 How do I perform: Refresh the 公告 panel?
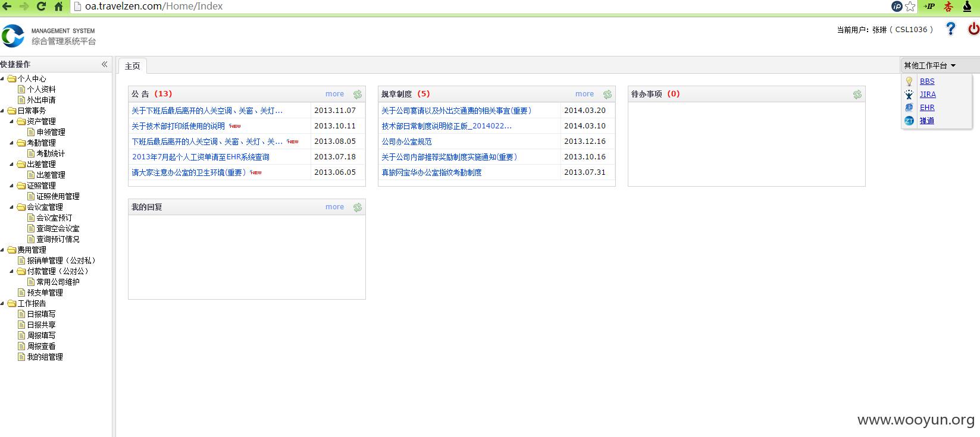(358, 95)
